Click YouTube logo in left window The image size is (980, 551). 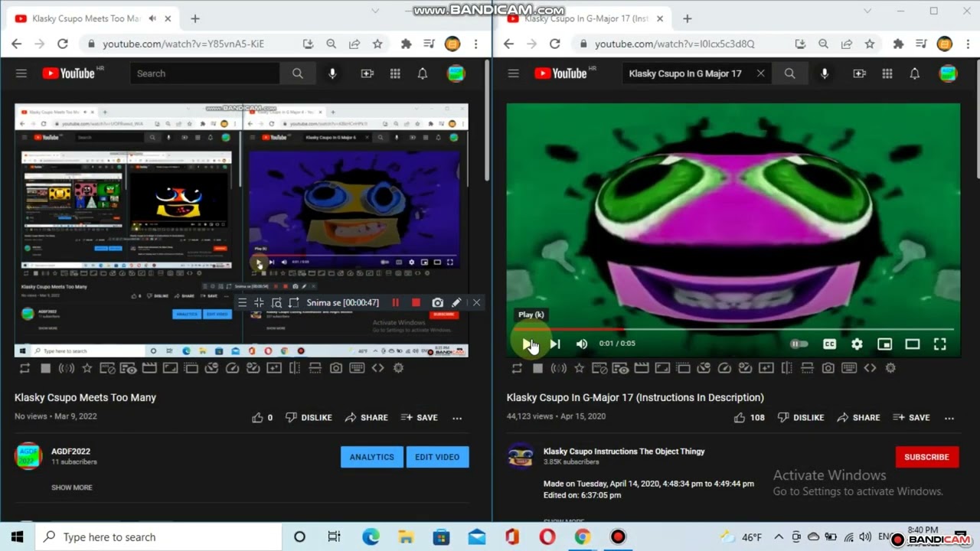pos(70,73)
